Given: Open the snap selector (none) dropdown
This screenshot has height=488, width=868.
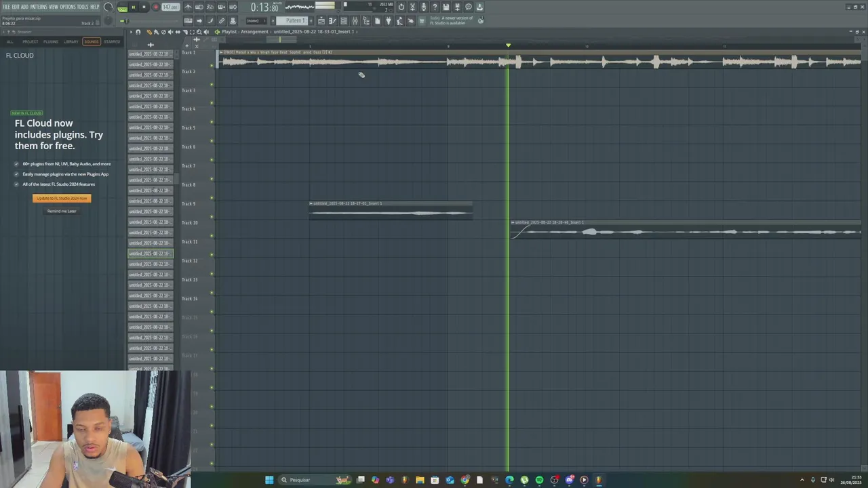Looking at the screenshot, I should point(256,20).
